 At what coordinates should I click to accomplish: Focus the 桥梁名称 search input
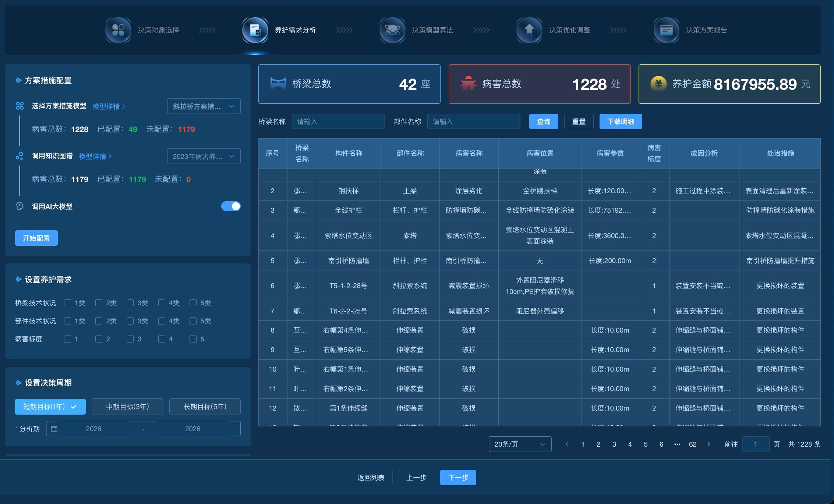point(338,121)
